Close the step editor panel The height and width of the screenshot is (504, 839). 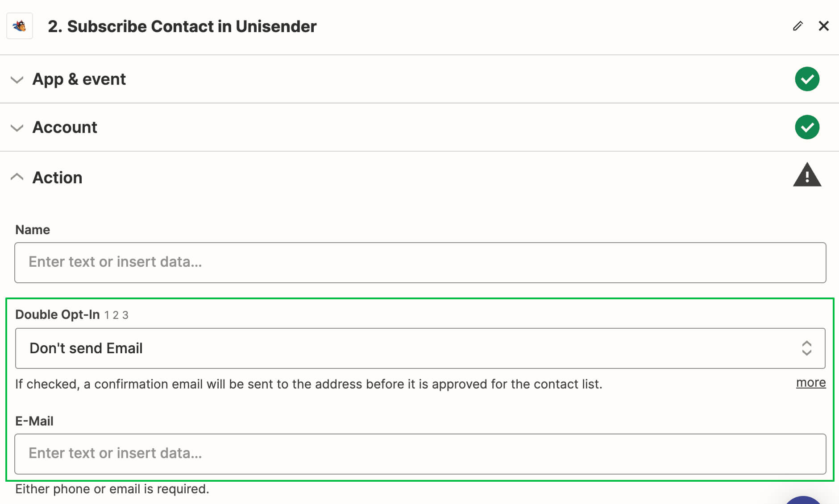[x=824, y=26]
